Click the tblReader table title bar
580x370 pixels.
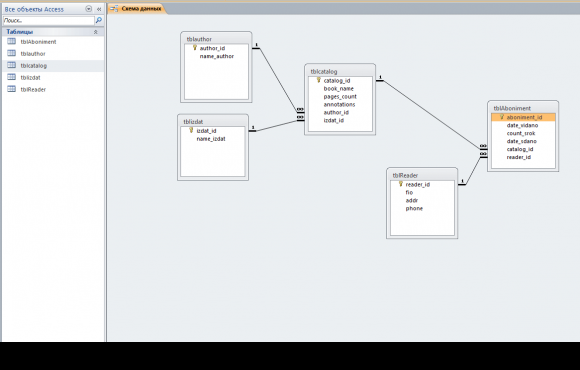coord(422,175)
